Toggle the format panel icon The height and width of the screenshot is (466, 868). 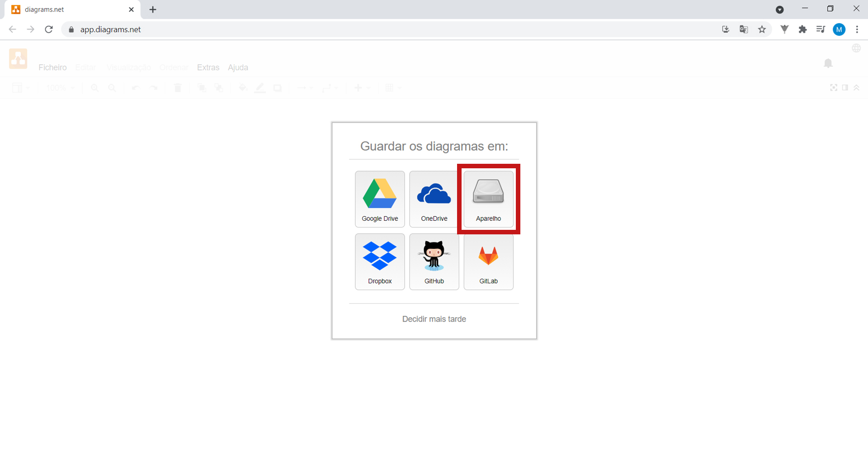[x=845, y=87]
